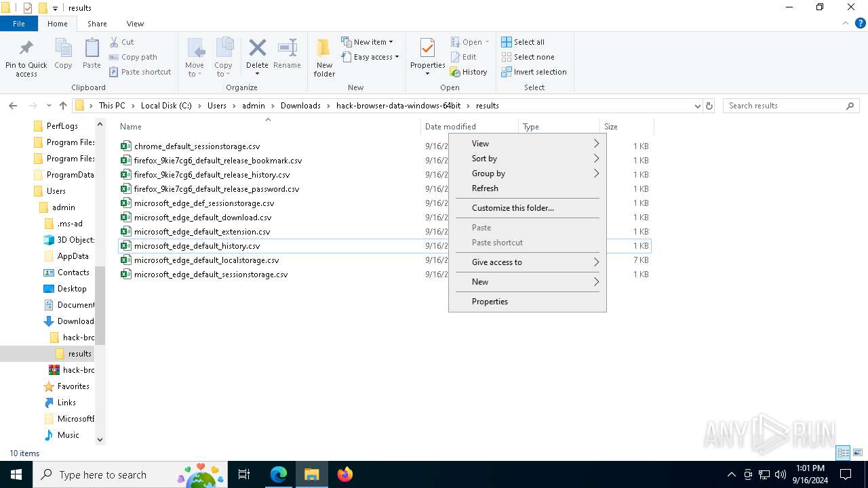The height and width of the screenshot is (488, 868).
Task: Expand View submenu in context menu
Action: pyautogui.click(x=528, y=144)
